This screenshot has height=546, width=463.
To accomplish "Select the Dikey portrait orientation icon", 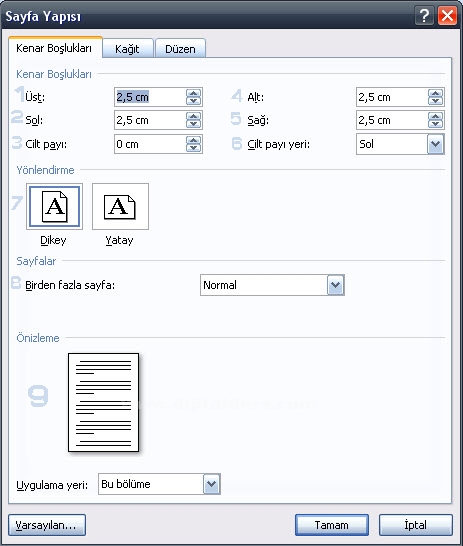I will (x=54, y=206).
